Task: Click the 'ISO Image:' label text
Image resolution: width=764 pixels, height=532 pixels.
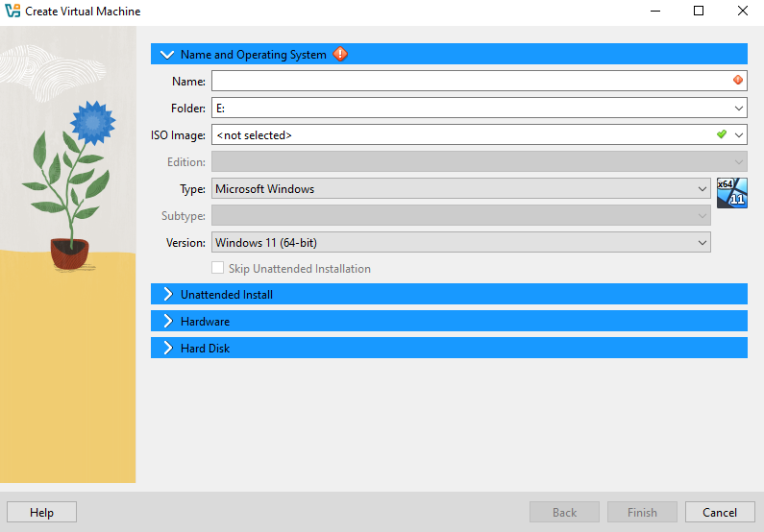Action: pos(179,134)
